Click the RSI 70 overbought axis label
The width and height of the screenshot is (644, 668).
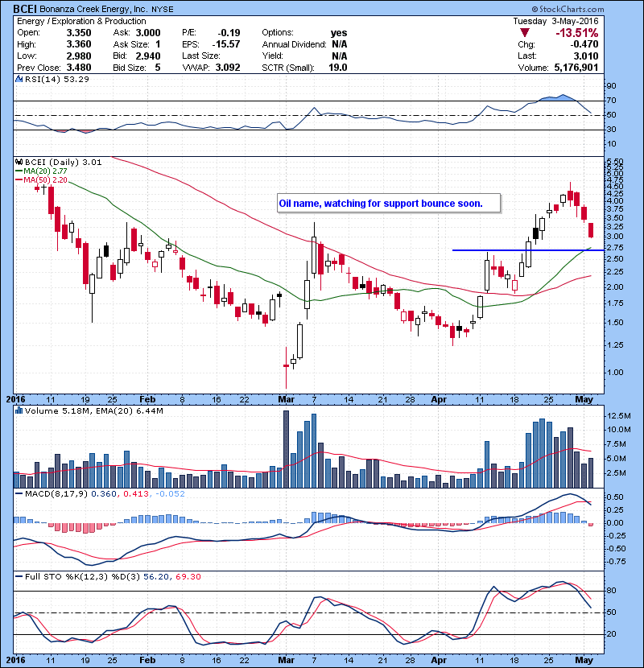point(611,101)
